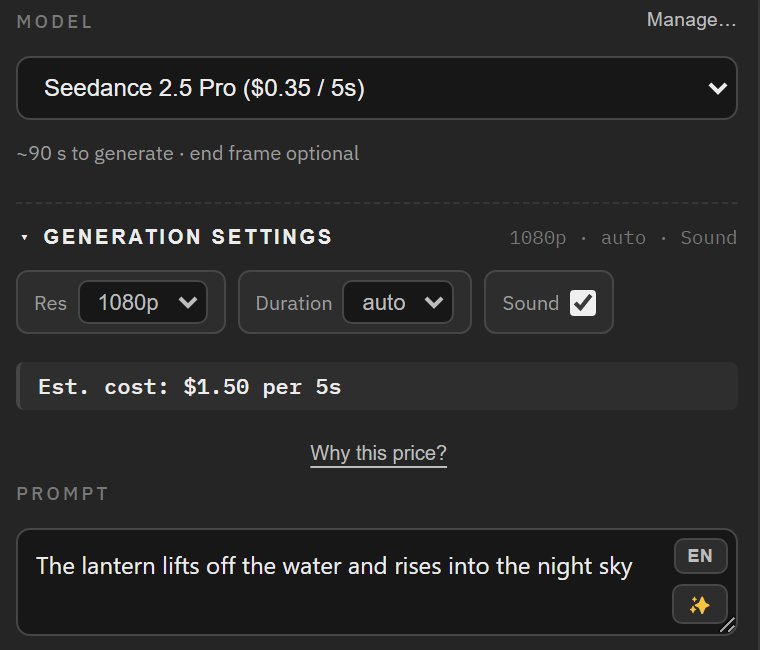Uncheck the Sound checkbox
This screenshot has width=760, height=650.
click(x=583, y=303)
